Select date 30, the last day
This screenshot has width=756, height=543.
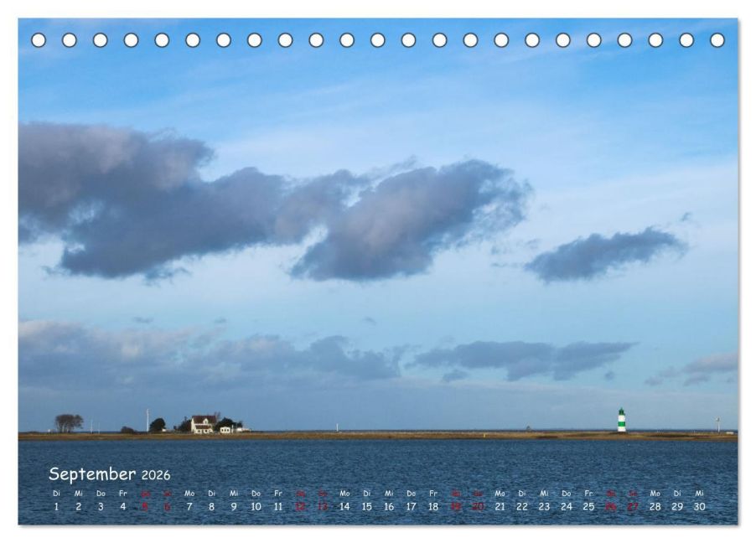tap(699, 506)
